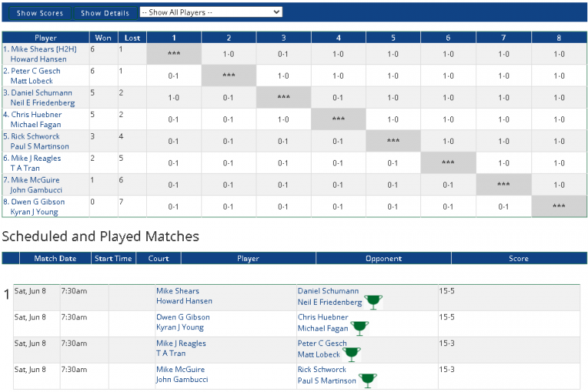Click Scheduled and Played Matches heading

point(100,237)
